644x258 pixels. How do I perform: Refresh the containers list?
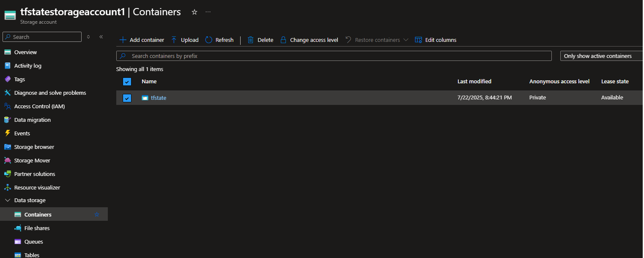tap(219, 40)
